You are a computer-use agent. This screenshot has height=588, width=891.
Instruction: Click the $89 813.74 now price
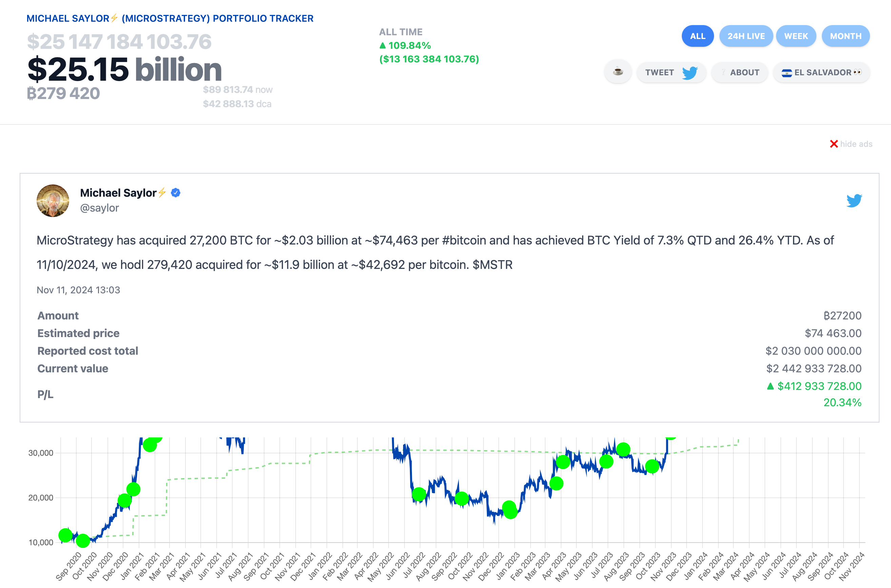coord(238,90)
